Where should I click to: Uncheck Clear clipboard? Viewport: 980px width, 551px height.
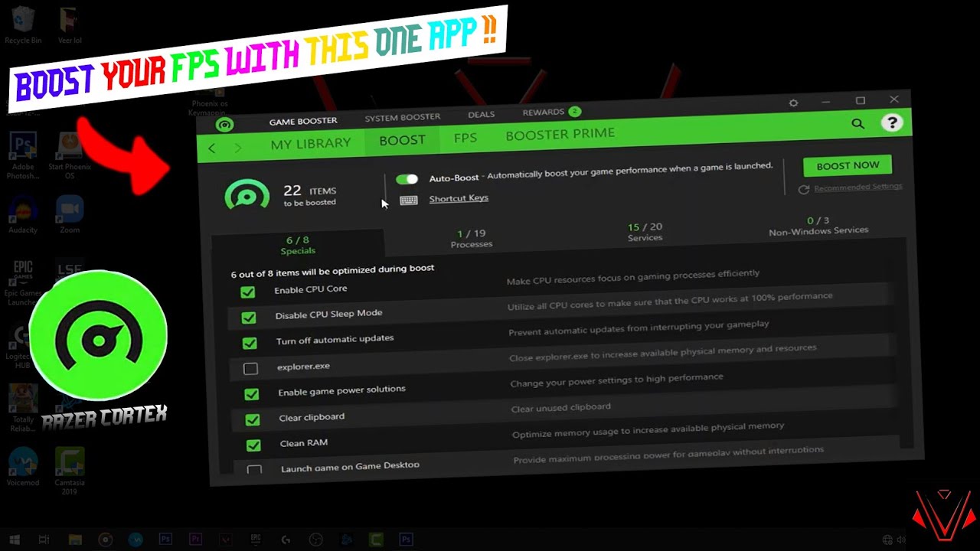(x=252, y=419)
